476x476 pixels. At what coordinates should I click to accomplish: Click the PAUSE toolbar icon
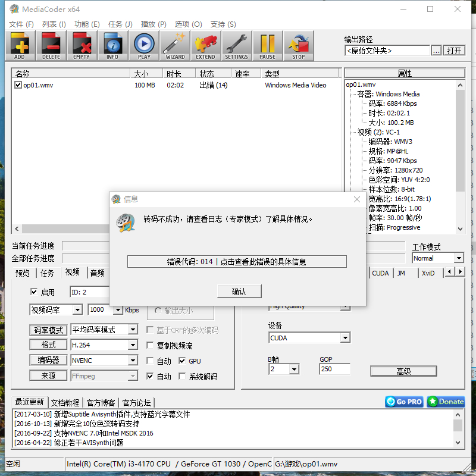(268, 46)
